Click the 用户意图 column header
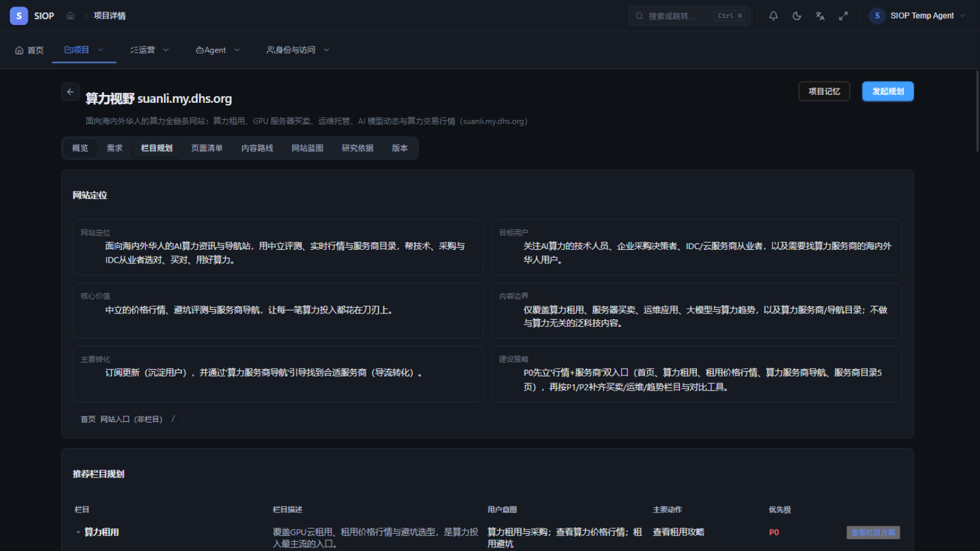Viewport: 980px width, 551px height. 502,510
